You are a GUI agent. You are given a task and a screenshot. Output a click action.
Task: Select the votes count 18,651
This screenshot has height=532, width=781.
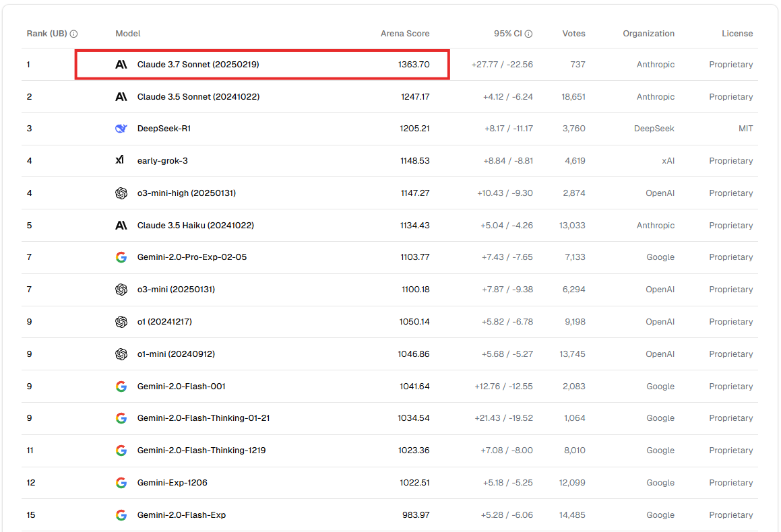[x=573, y=96]
